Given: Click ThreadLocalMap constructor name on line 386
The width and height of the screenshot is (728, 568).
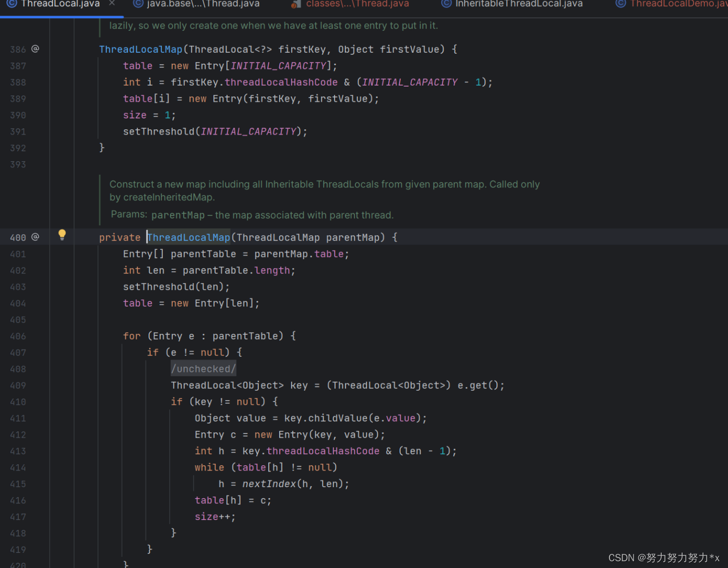Looking at the screenshot, I should [x=140, y=50].
